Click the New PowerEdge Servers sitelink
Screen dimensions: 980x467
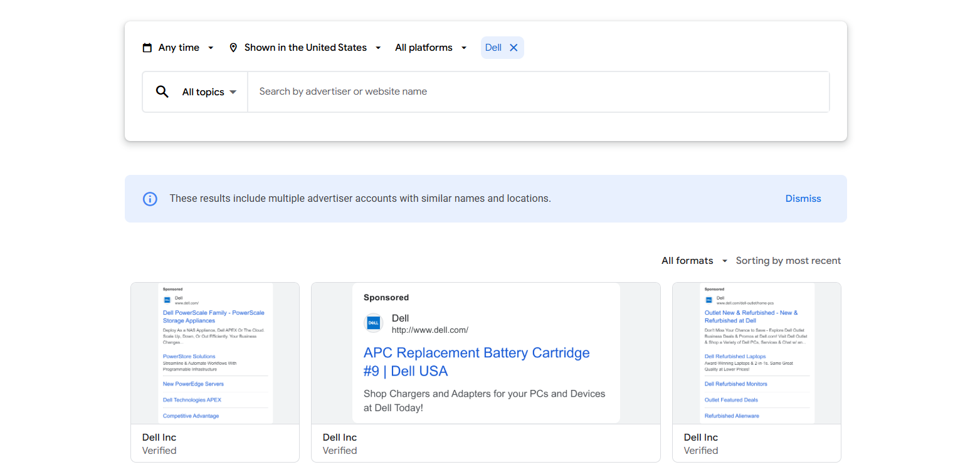(x=193, y=384)
